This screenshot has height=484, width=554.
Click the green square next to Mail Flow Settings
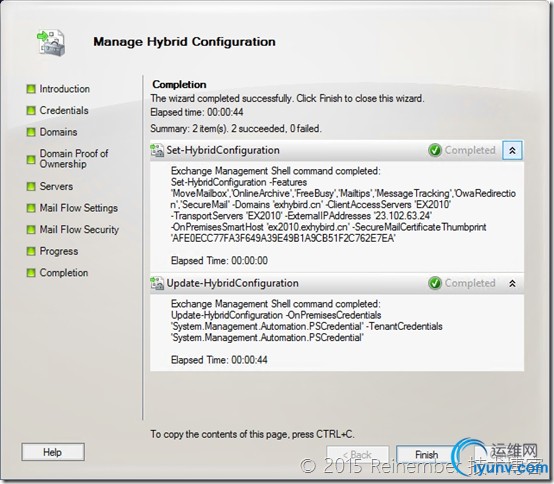click(31, 208)
